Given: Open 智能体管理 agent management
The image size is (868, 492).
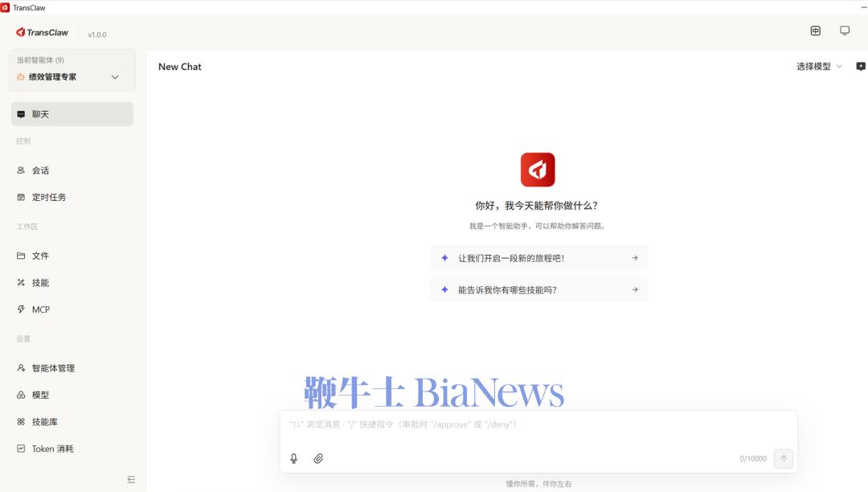Looking at the screenshot, I should (x=72, y=368).
